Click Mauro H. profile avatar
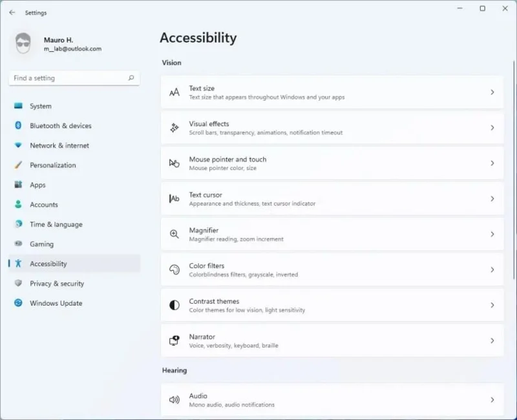517x420 pixels. 23,43
